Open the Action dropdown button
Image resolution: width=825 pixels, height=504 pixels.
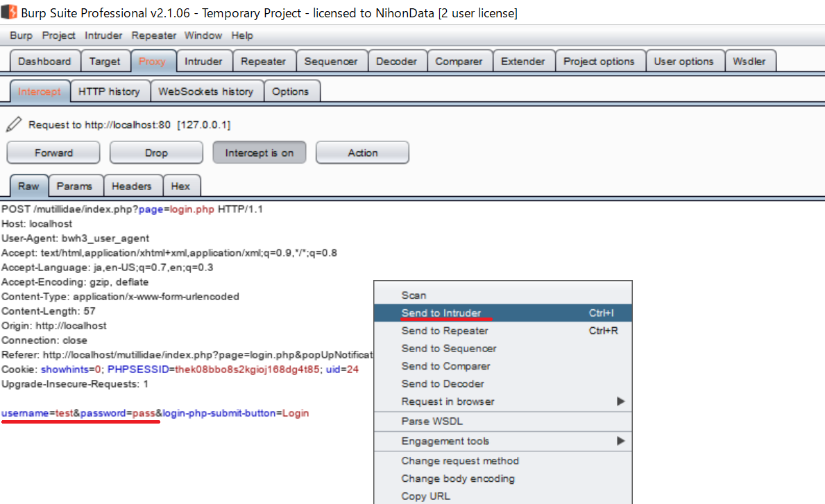coord(362,153)
